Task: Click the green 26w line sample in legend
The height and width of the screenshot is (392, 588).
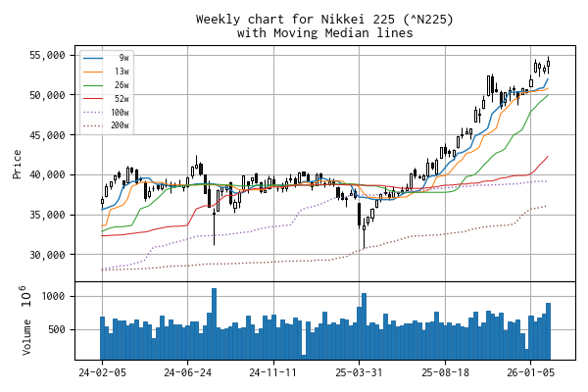Action: [x=93, y=85]
